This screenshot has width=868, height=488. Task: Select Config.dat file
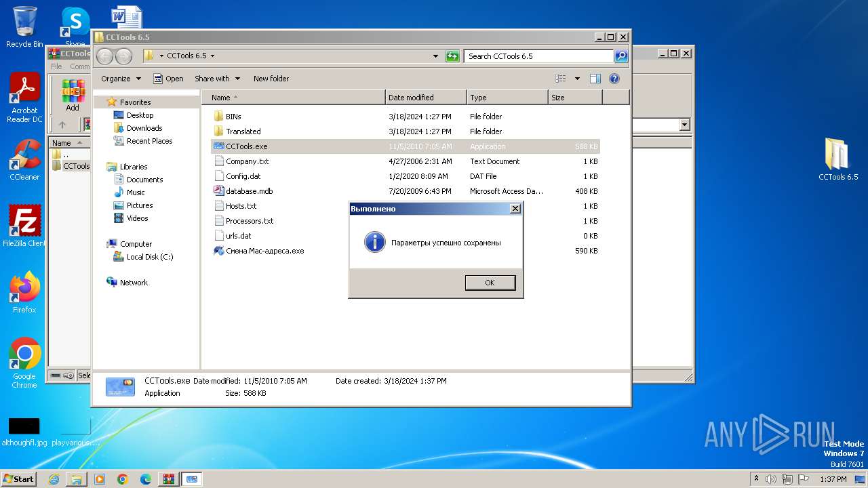(x=406, y=176)
